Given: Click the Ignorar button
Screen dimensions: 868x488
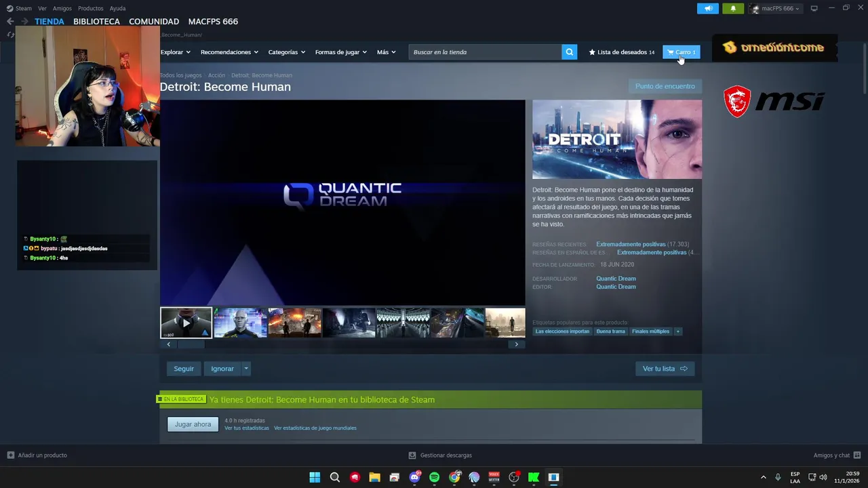Looking at the screenshot, I should click(x=222, y=369).
